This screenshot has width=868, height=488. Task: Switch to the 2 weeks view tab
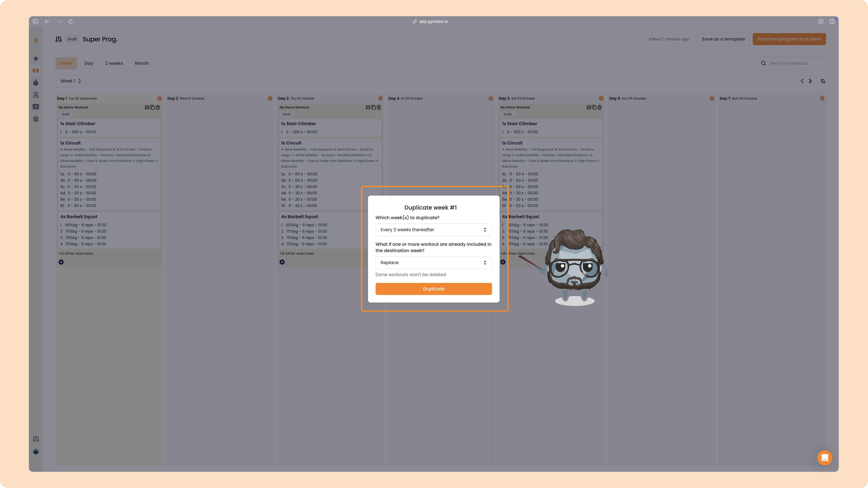(114, 63)
